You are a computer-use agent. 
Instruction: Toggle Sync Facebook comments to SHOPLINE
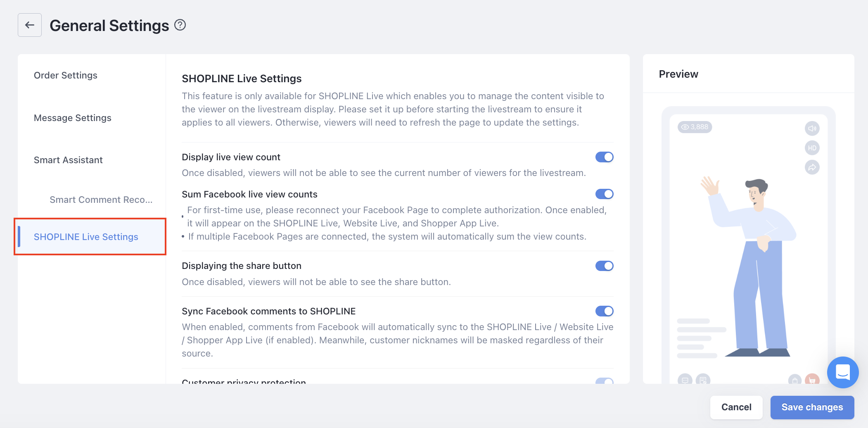[x=604, y=311]
